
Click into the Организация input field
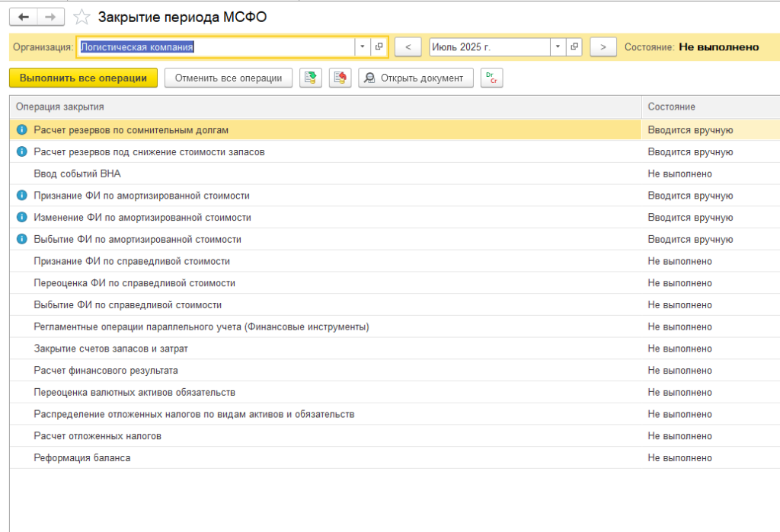(x=216, y=47)
